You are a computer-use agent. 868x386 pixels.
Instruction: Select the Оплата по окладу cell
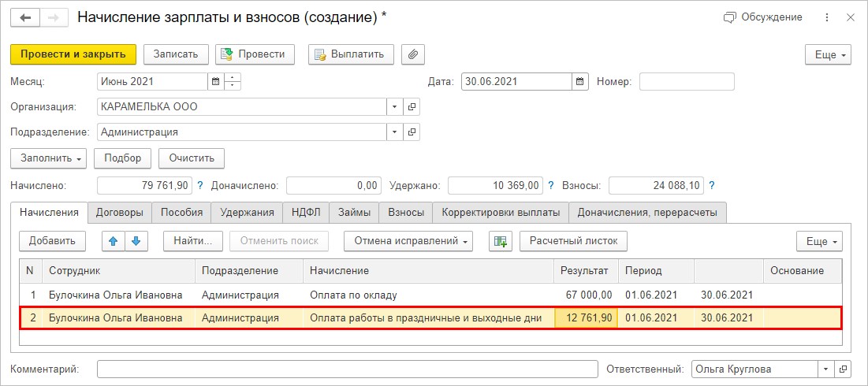pos(428,295)
